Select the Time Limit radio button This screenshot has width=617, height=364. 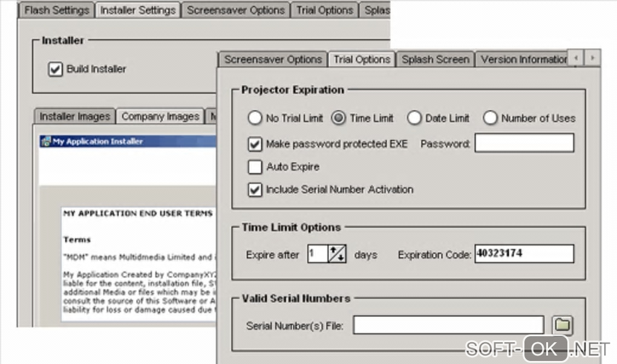pyautogui.click(x=338, y=118)
